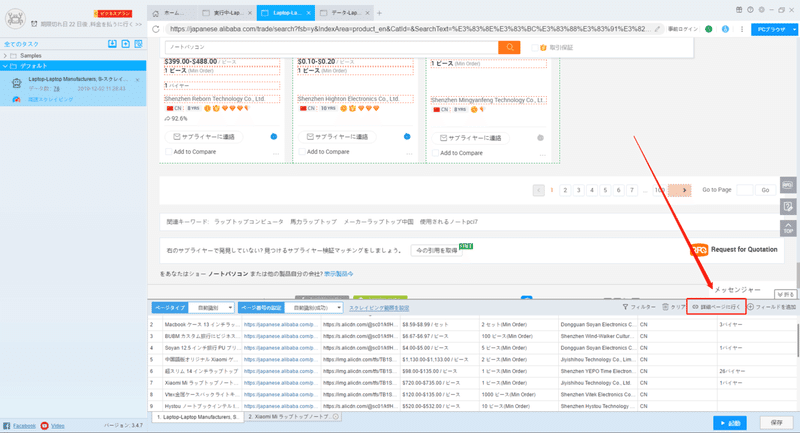Click the data table vertical scrollbar
The width and height of the screenshot is (800, 433).
pyautogui.click(x=797, y=339)
